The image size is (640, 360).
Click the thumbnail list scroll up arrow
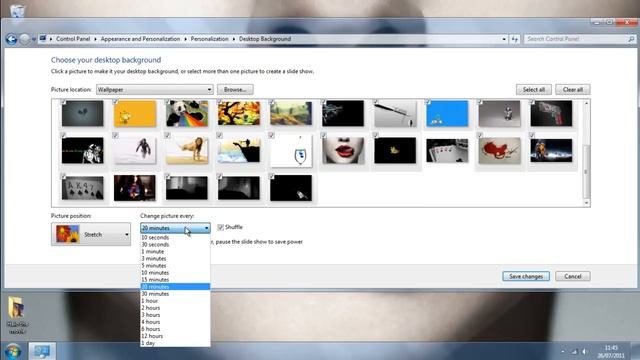[587, 103]
